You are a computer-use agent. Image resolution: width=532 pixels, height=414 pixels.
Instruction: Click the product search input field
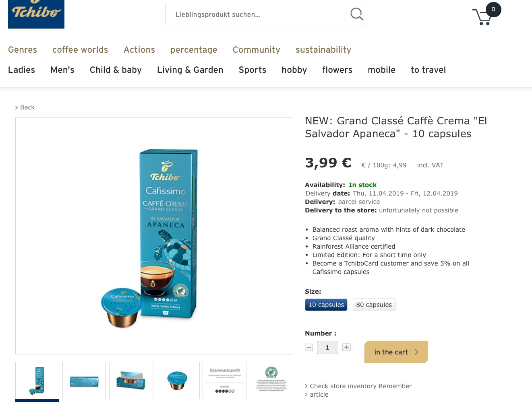point(255,14)
